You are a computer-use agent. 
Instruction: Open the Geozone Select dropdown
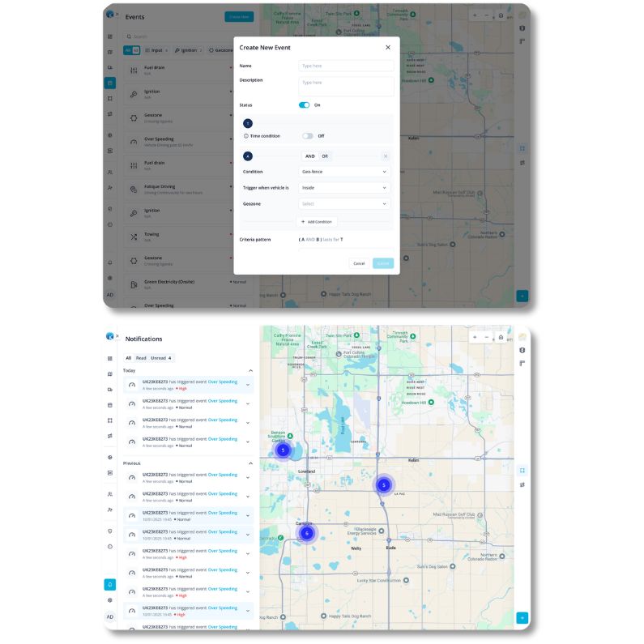tap(344, 203)
